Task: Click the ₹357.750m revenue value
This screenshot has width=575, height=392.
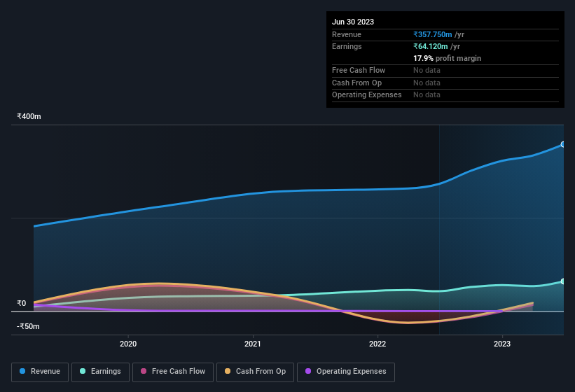Action: [x=432, y=34]
